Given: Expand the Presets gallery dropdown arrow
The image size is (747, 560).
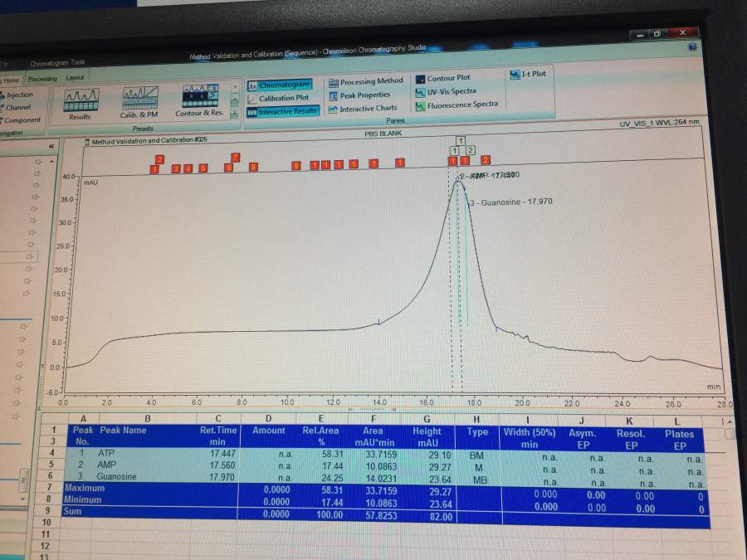Looking at the screenshot, I should pyautogui.click(x=234, y=114).
